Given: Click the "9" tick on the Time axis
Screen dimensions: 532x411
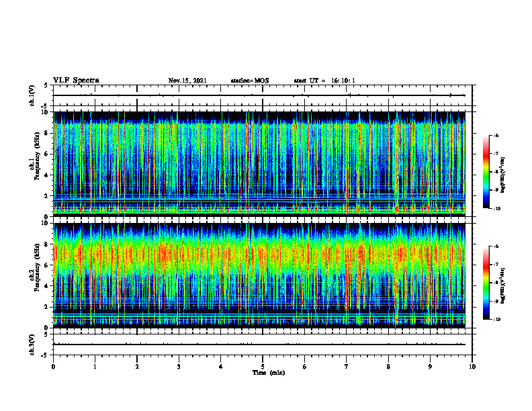Looking at the screenshot, I should (x=430, y=367).
